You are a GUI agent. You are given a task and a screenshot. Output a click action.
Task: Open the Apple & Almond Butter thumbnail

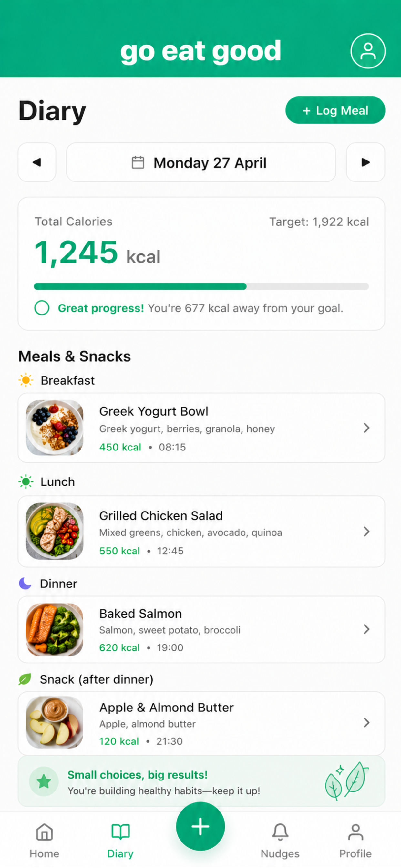(x=55, y=722)
